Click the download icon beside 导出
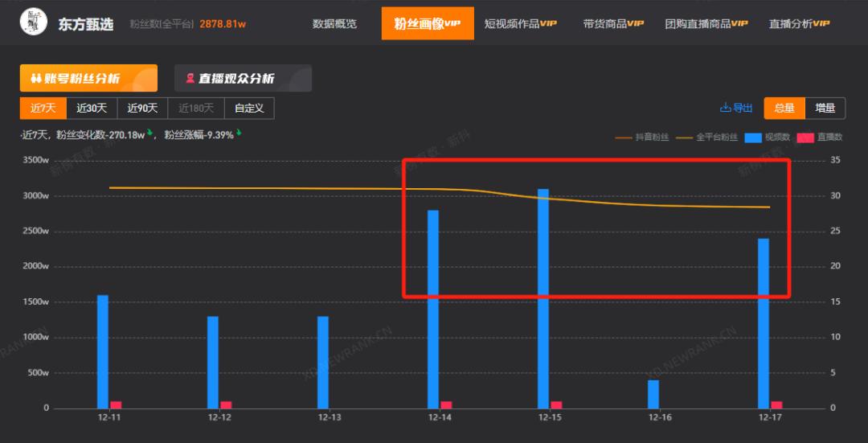The image size is (868, 443). pyautogui.click(x=725, y=108)
